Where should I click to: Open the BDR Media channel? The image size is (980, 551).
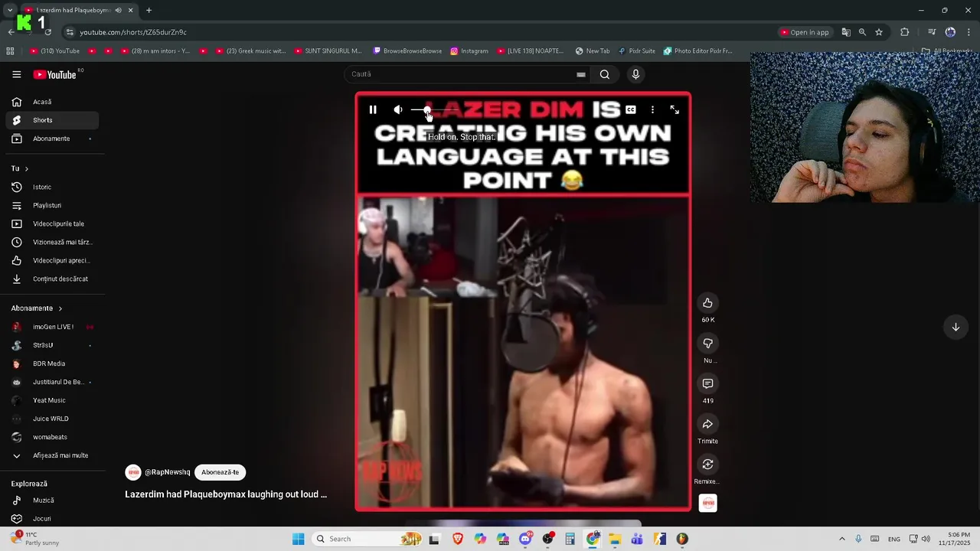pos(52,364)
